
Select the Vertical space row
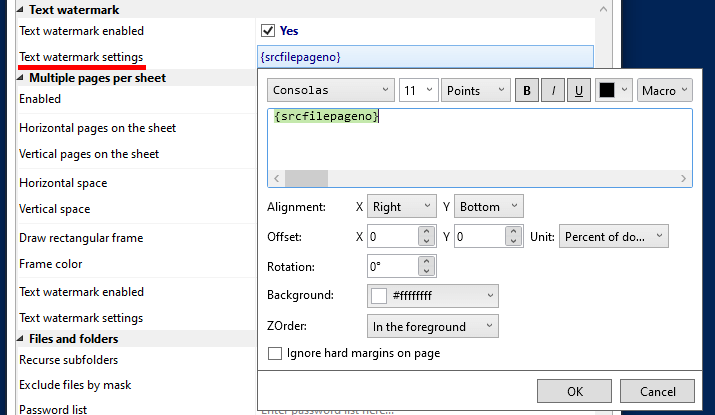click(x=136, y=209)
